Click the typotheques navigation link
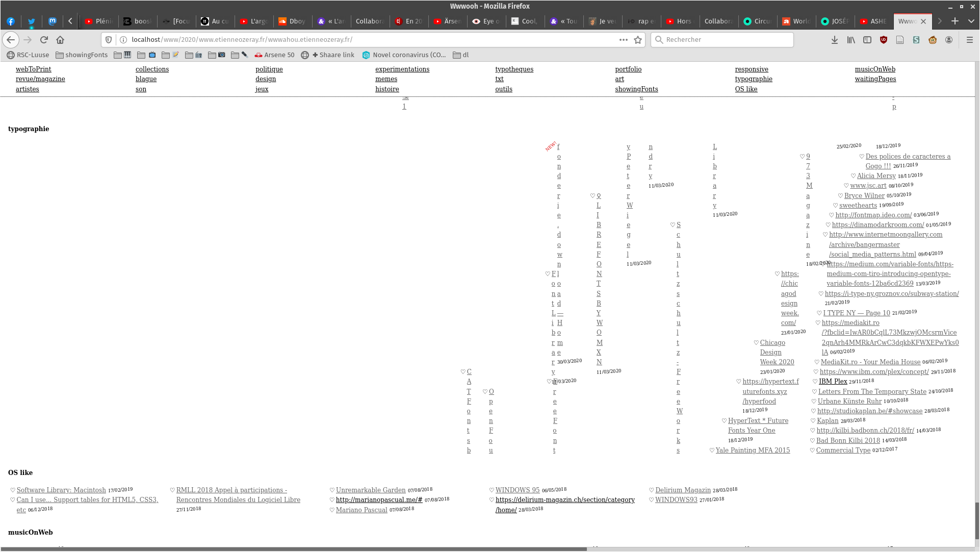Image resolution: width=980 pixels, height=552 pixels. coord(514,69)
